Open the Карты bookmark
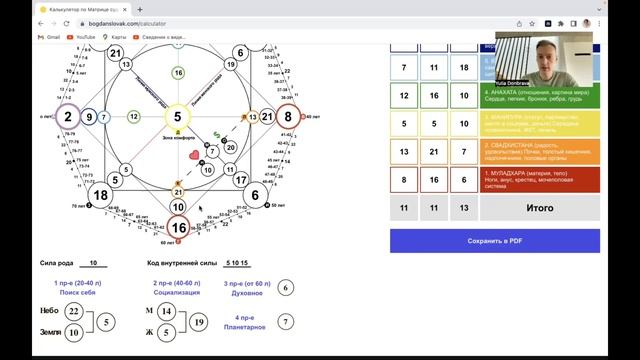640x360 pixels. coord(114,37)
